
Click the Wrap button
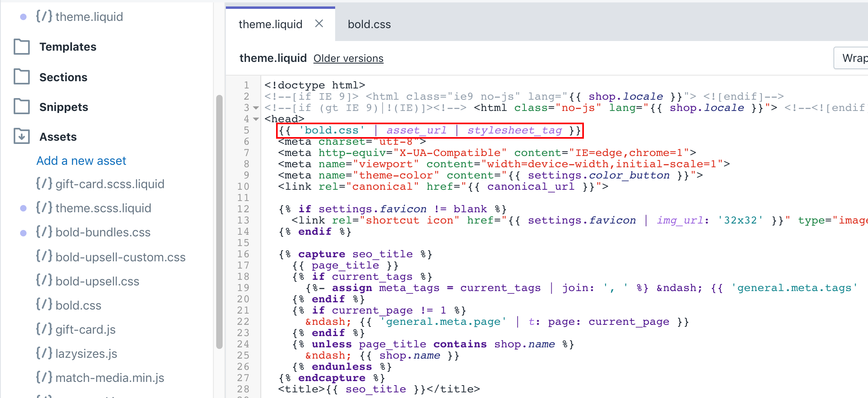pyautogui.click(x=851, y=58)
